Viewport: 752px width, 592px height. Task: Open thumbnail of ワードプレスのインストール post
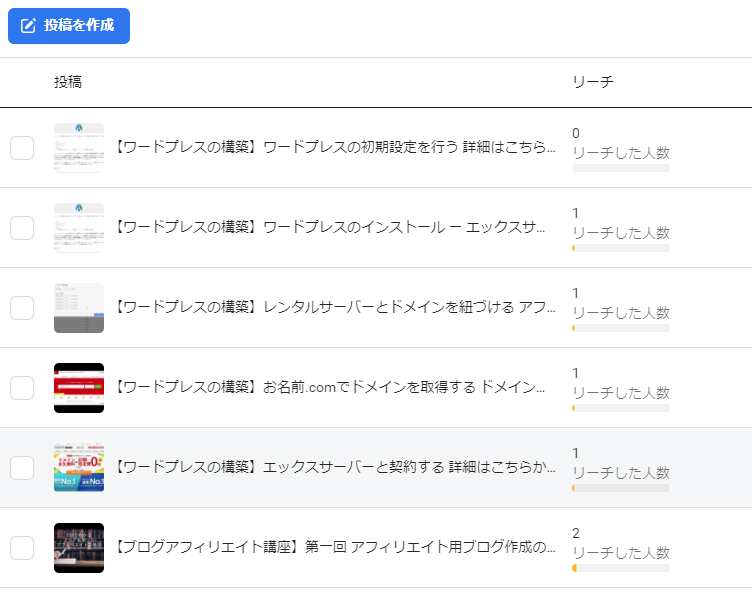[79, 228]
